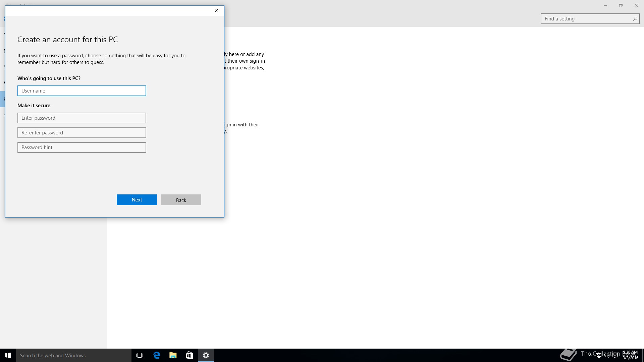This screenshot has height=362, width=644.
Task: Open the Windows Start menu
Action: (8, 355)
